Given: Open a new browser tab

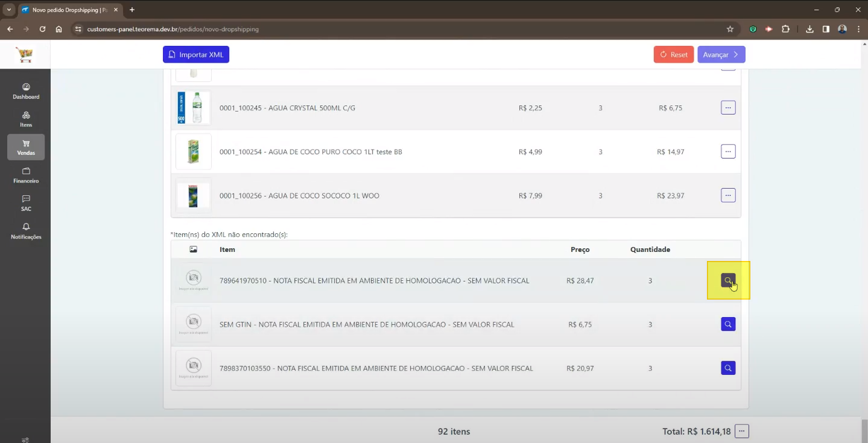Looking at the screenshot, I should (x=132, y=10).
